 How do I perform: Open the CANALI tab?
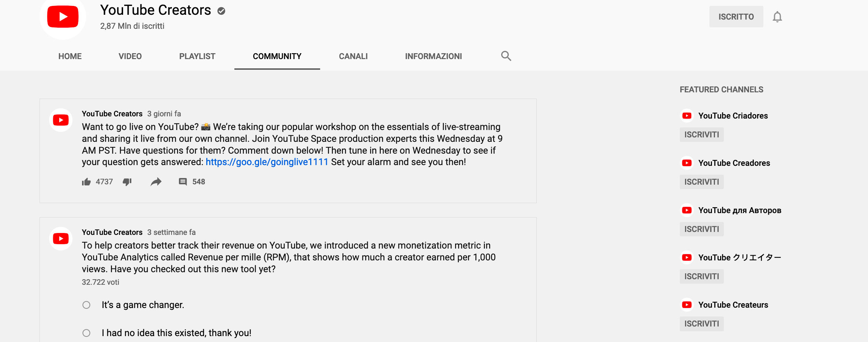[353, 56]
